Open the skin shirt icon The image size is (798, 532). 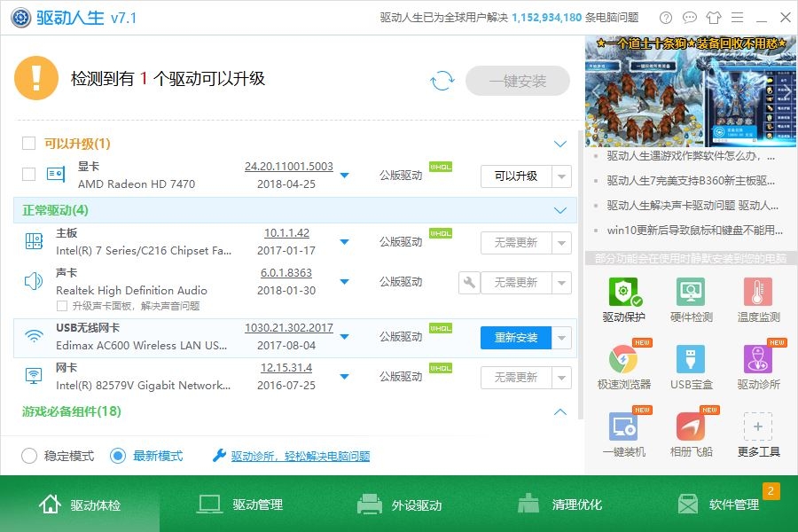[714, 18]
